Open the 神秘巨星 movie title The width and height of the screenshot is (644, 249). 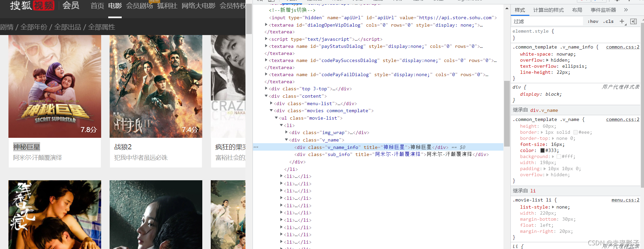click(27, 147)
